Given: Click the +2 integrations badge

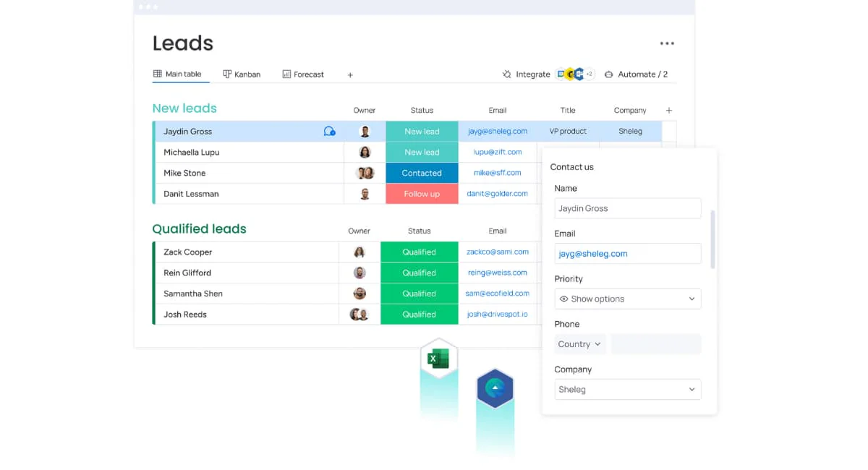Looking at the screenshot, I should (589, 74).
